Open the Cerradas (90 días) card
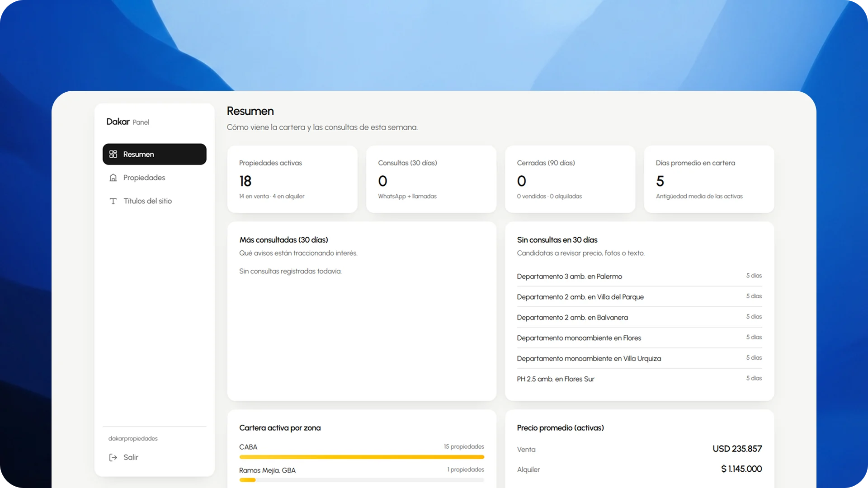This screenshot has height=488, width=868. coord(570,179)
